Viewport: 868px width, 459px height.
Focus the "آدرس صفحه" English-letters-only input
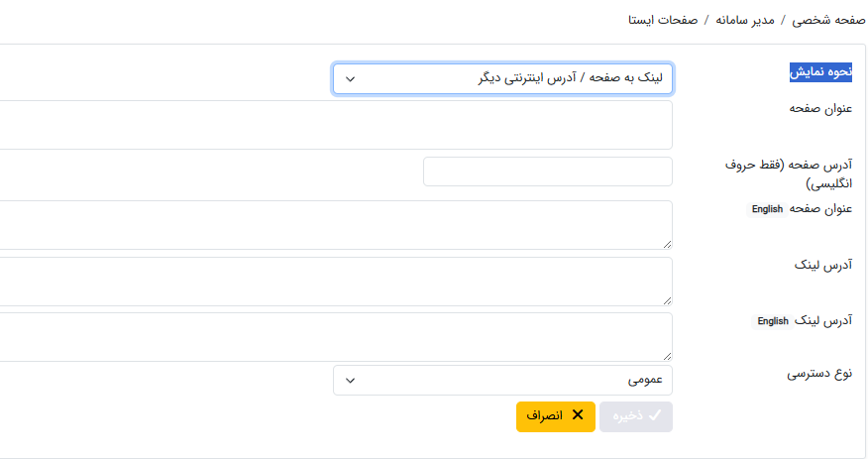tap(547, 172)
